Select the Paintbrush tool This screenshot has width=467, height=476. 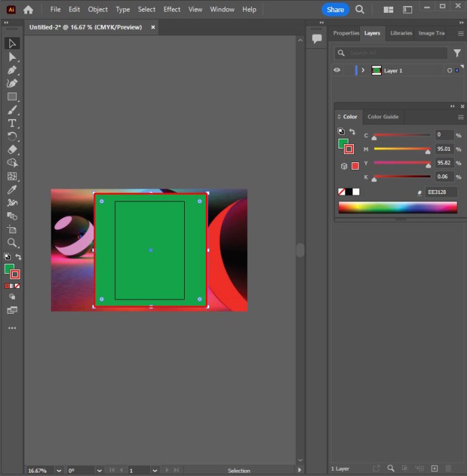pyautogui.click(x=12, y=110)
